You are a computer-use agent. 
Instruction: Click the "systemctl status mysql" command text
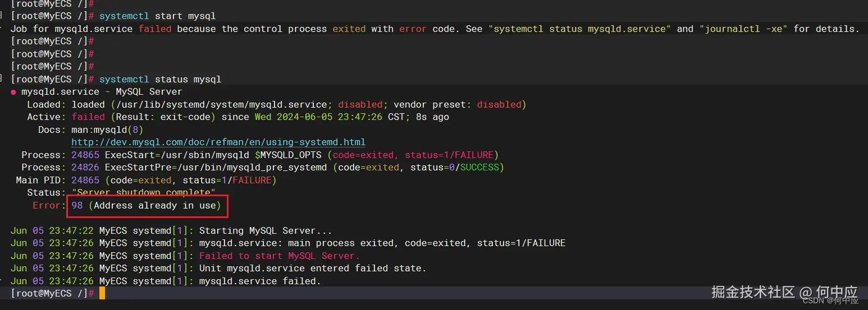[160, 79]
